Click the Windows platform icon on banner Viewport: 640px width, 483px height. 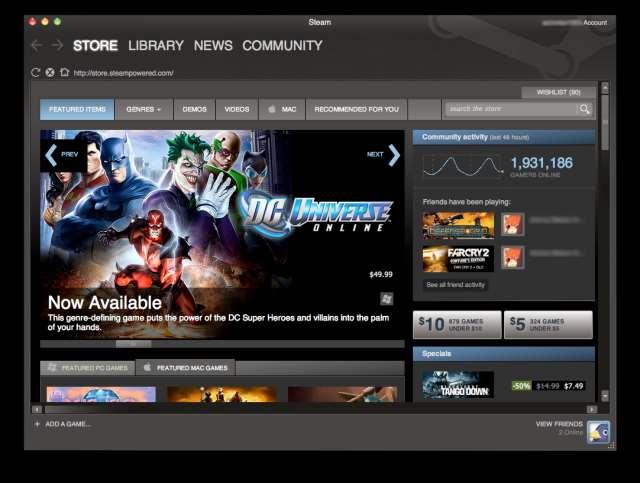[x=387, y=298]
